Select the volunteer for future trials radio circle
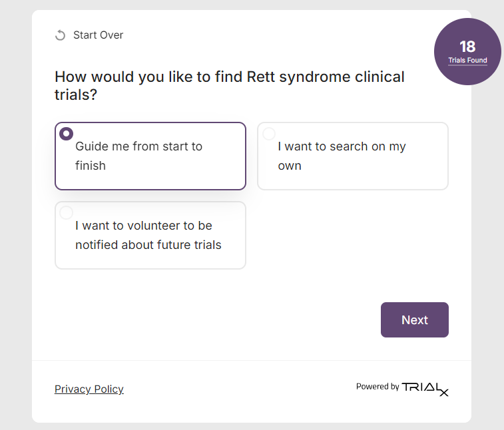This screenshot has width=504, height=430. (x=66, y=213)
